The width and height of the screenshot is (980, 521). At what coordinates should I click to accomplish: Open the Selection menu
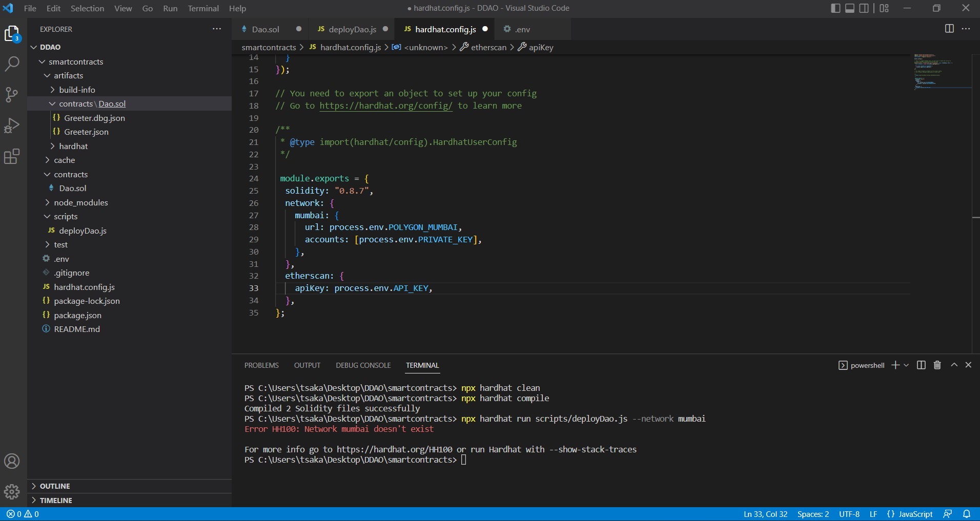click(x=87, y=8)
